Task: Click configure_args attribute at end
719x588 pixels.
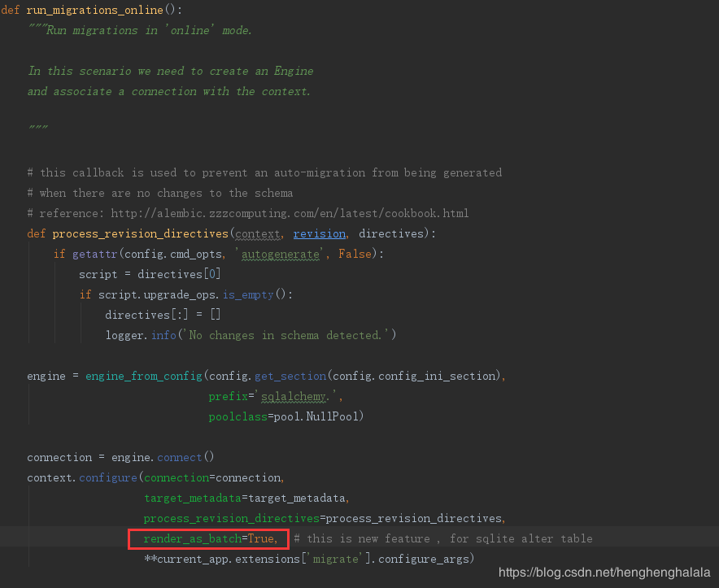Action: click(x=423, y=559)
